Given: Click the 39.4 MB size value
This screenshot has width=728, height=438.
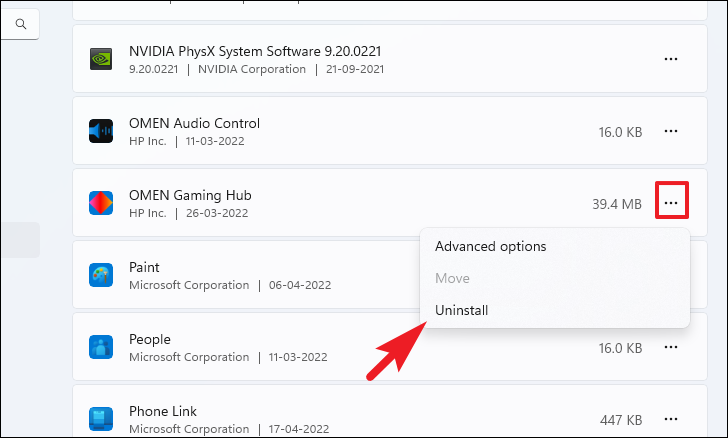Looking at the screenshot, I should [x=617, y=204].
